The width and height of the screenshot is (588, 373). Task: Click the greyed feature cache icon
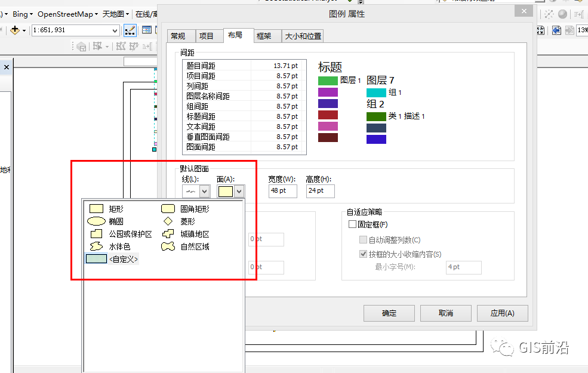tap(81, 47)
